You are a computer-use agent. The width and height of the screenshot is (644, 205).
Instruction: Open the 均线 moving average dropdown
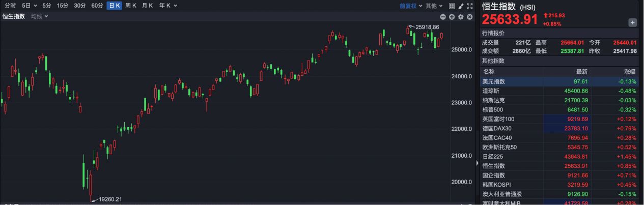39,16
